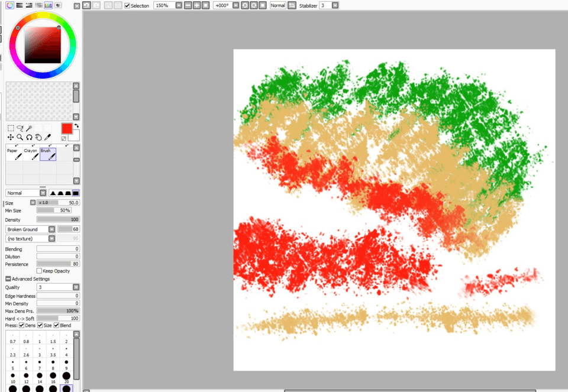
Task: Click the saturation-value square in color wheel
Action: 43,46
